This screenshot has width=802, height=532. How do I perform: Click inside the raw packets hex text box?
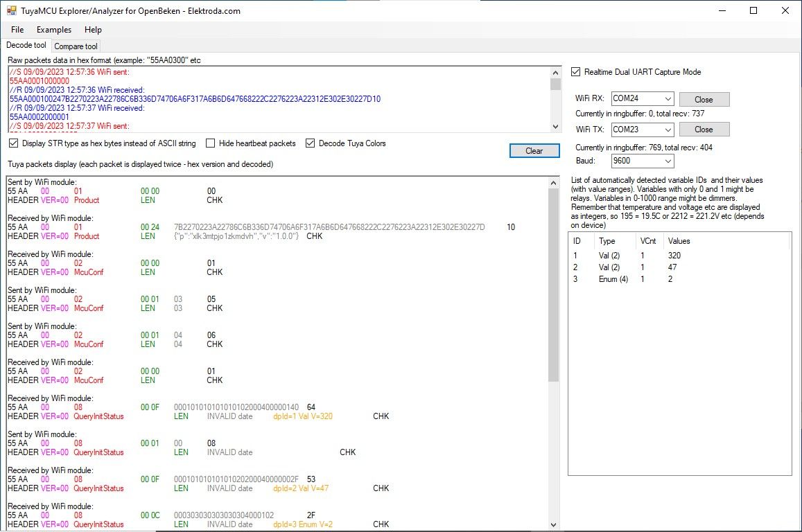279,99
